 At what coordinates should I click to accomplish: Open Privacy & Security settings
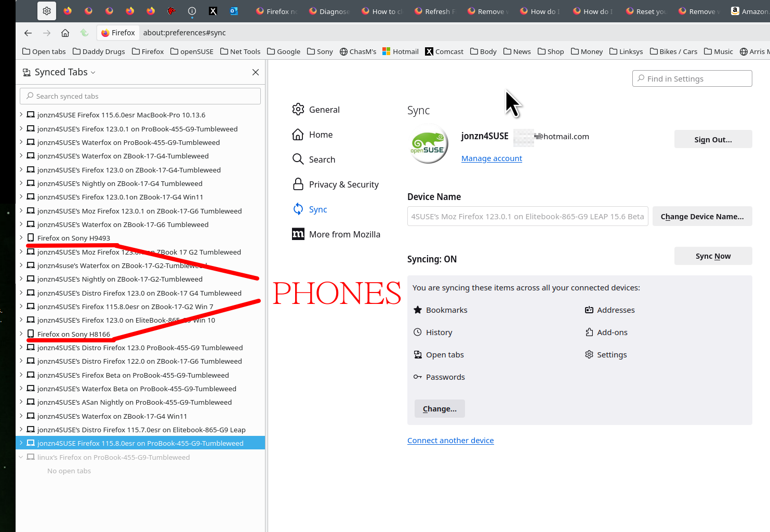336,184
